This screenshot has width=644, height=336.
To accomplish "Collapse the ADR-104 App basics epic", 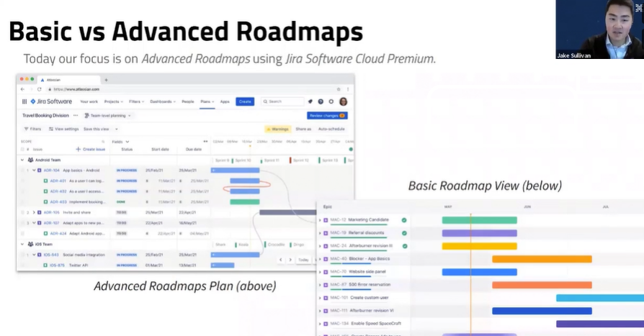I will [34, 171].
